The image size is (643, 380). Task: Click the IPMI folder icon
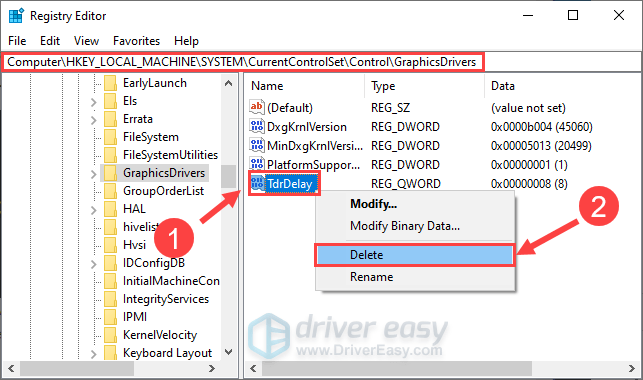[110, 317]
